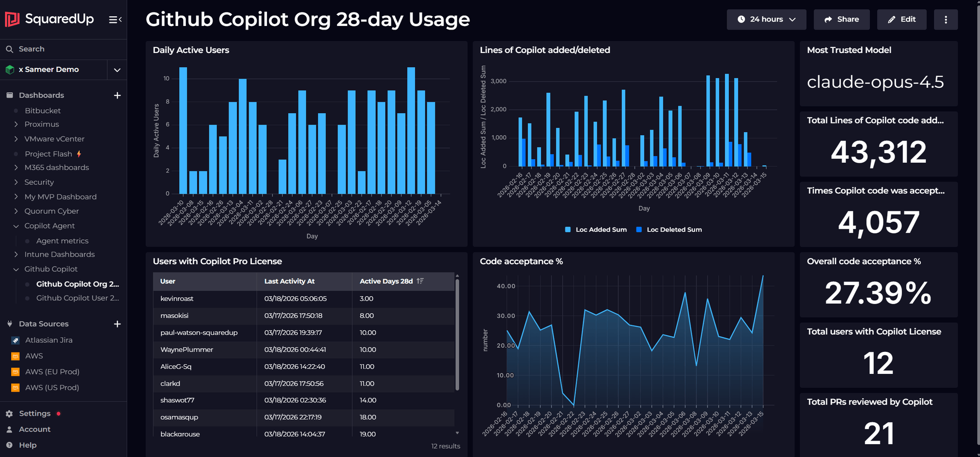Click the green cube workspace icon
Image resolution: width=980 pixels, height=457 pixels.
(10, 69)
